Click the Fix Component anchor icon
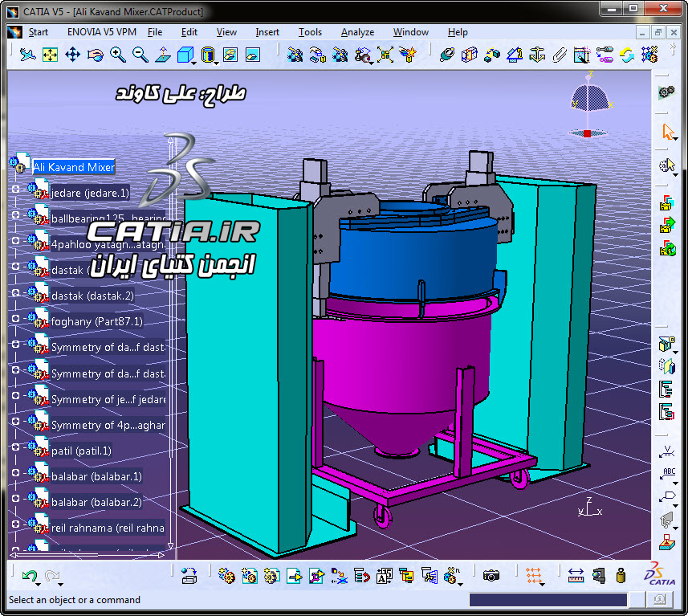This screenshot has width=688, height=616. (536, 55)
